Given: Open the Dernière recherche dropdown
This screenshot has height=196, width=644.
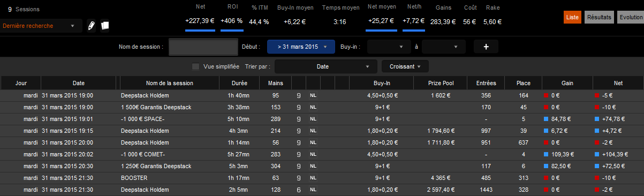Looking at the screenshot, I should click(41, 26).
